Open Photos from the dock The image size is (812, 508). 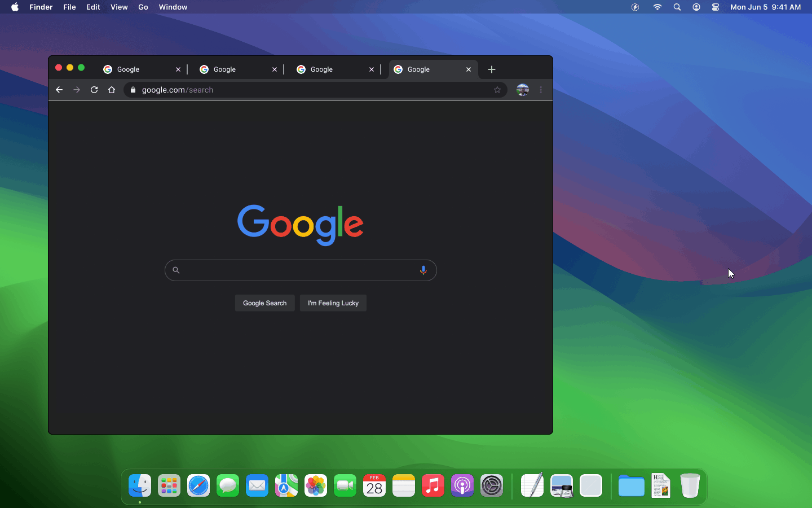316,485
